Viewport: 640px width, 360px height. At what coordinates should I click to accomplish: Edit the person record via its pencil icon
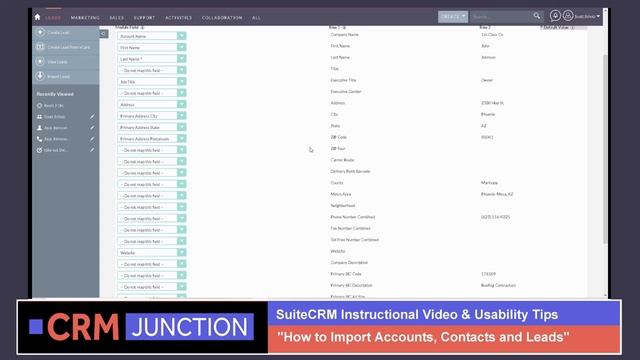(92, 128)
